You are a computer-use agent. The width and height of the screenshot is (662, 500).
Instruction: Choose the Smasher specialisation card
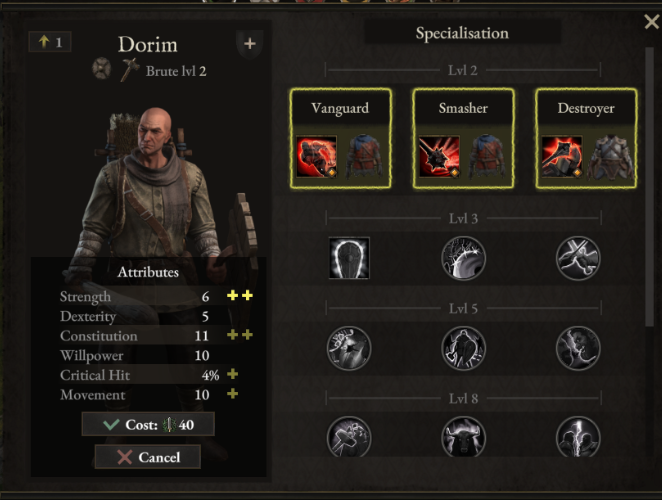[463, 138]
